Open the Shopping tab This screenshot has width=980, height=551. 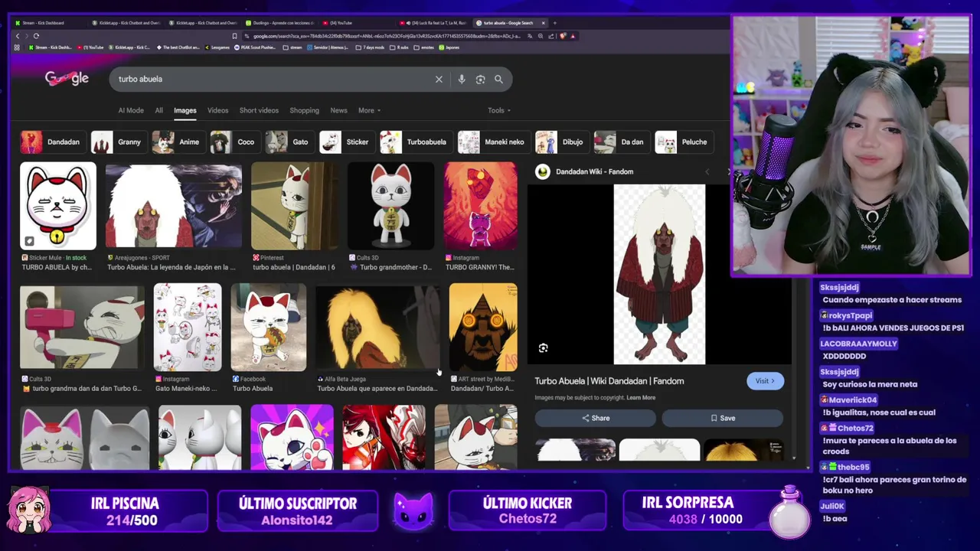point(304,110)
